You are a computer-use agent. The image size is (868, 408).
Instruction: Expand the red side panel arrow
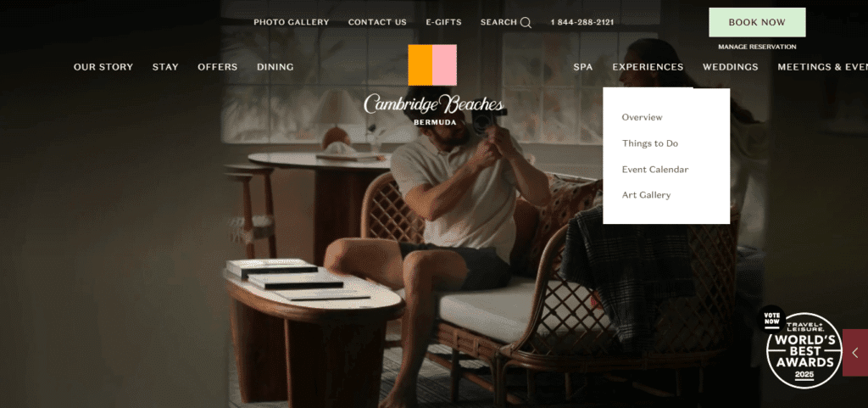pos(855,353)
